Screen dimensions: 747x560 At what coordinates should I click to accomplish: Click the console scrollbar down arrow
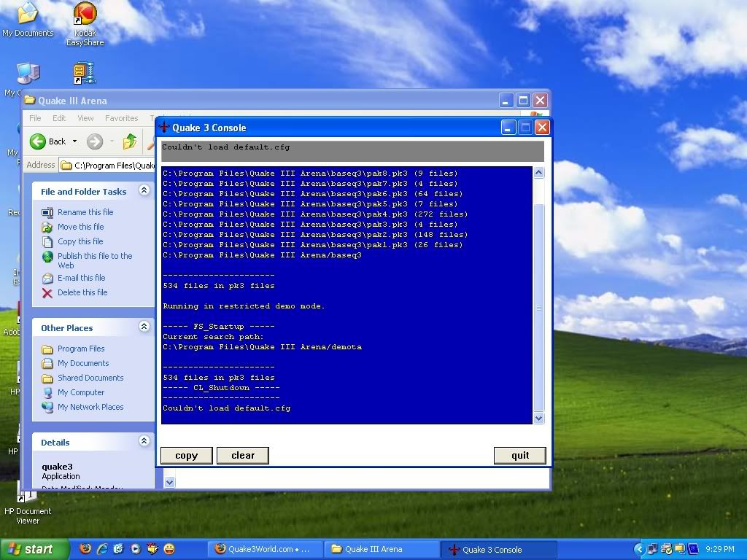click(x=539, y=418)
